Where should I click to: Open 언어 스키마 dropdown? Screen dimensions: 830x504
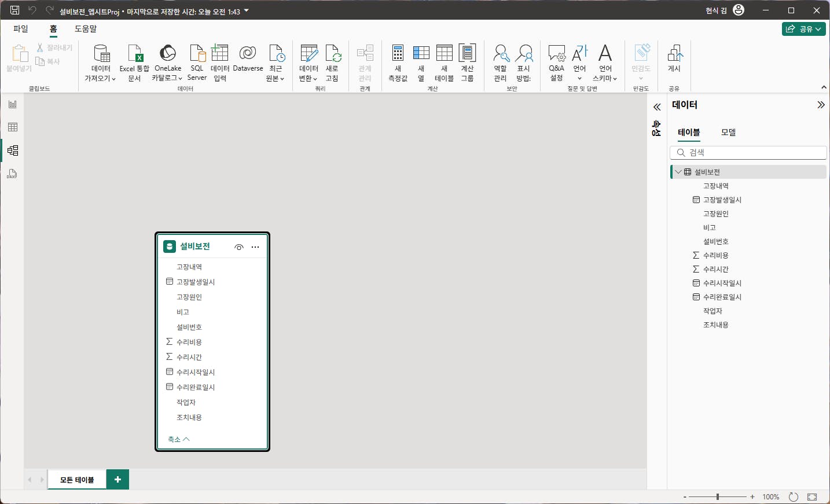point(605,63)
